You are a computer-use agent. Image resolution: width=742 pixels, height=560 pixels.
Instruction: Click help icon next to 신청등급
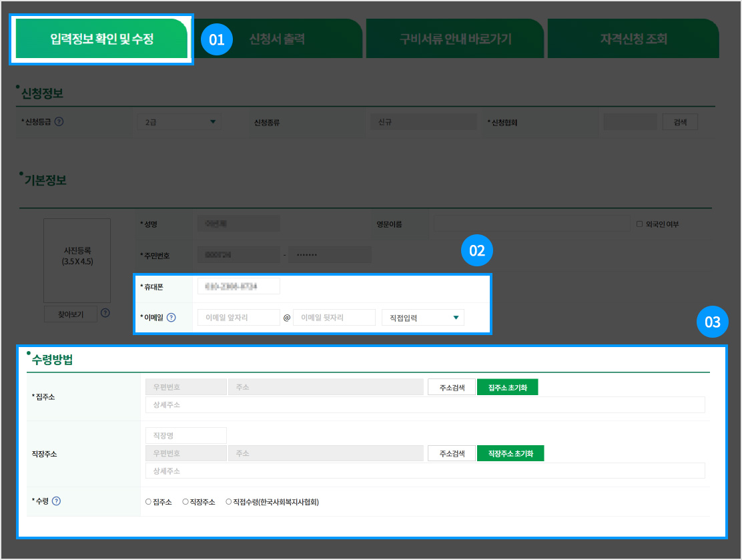pos(59,122)
